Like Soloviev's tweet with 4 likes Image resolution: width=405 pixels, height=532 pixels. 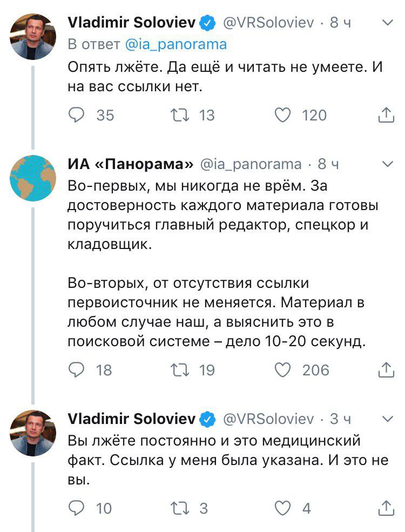tap(283, 508)
